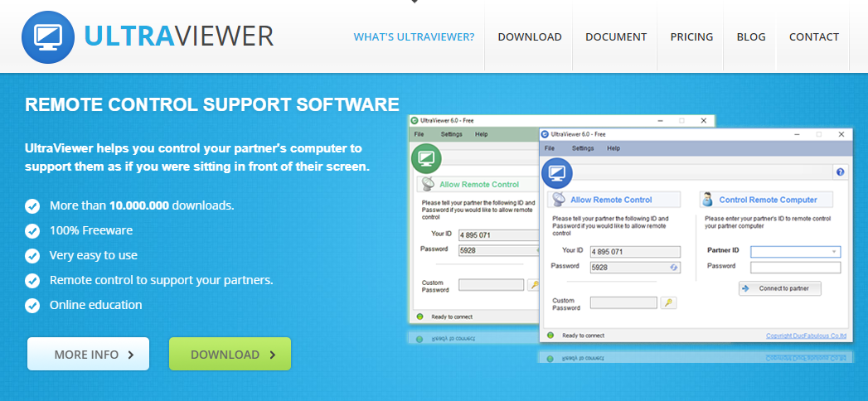Click the Ready to connect status in front window
Viewport: 868px width, 401px height.
click(583, 336)
